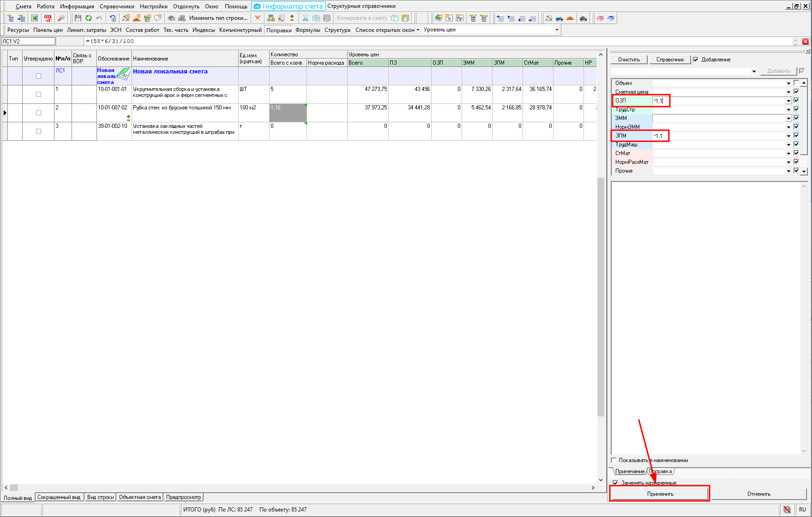812x517 pixels.
Task: Enable Показывать в наименовании checkbox
Action: tap(614, 460)
